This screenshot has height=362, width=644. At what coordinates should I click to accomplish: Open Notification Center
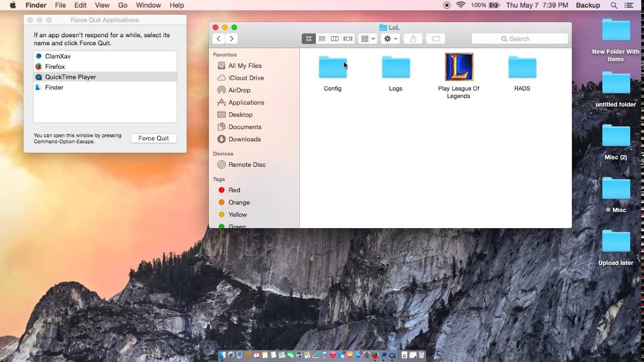click(629, 5)
